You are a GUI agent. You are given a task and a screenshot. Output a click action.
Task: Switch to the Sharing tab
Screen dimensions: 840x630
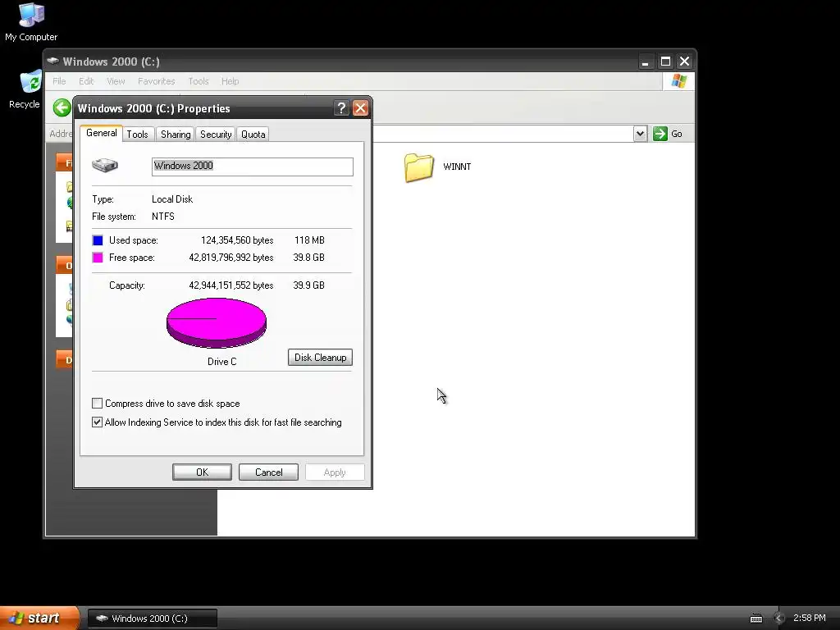click(x=176, y=135)
